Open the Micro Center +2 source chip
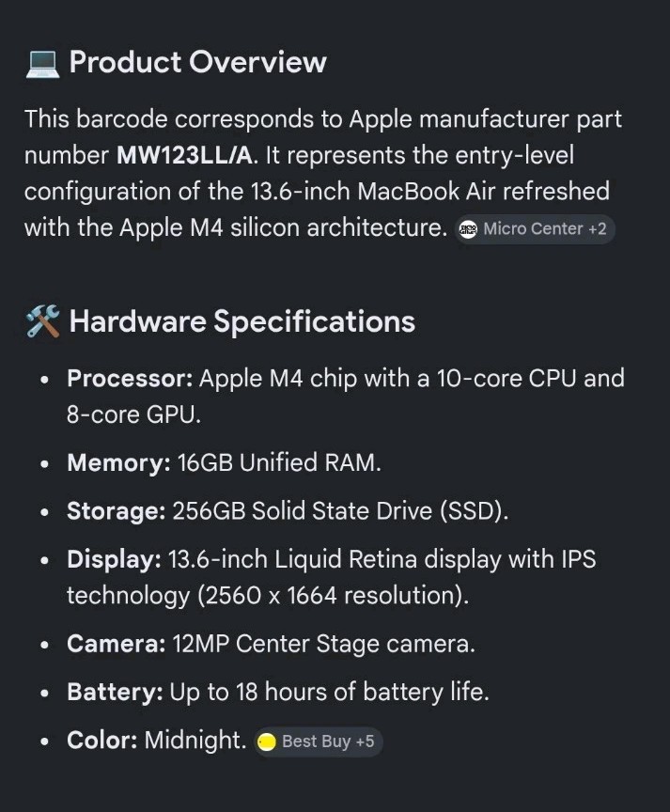The image size is (670, 812). tap(535, 229)
